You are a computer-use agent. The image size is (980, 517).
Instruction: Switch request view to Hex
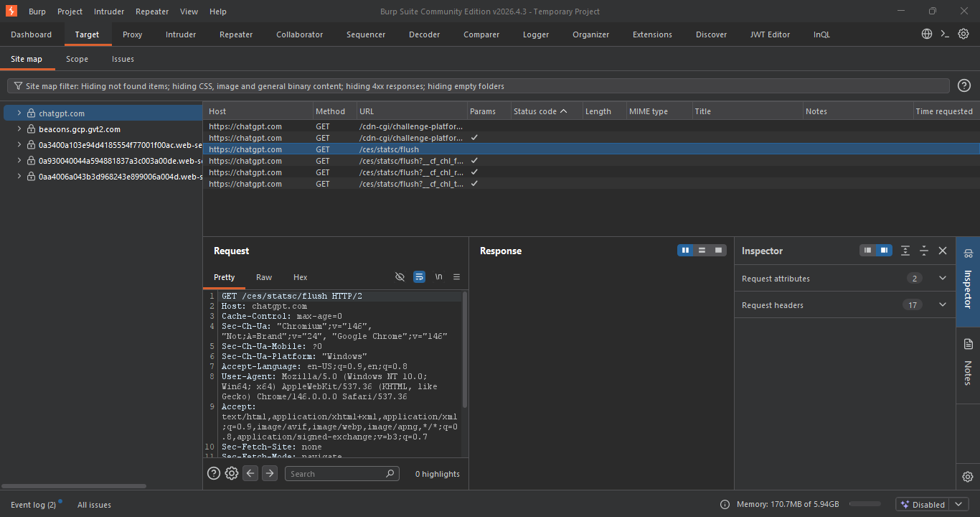[301, 277]
